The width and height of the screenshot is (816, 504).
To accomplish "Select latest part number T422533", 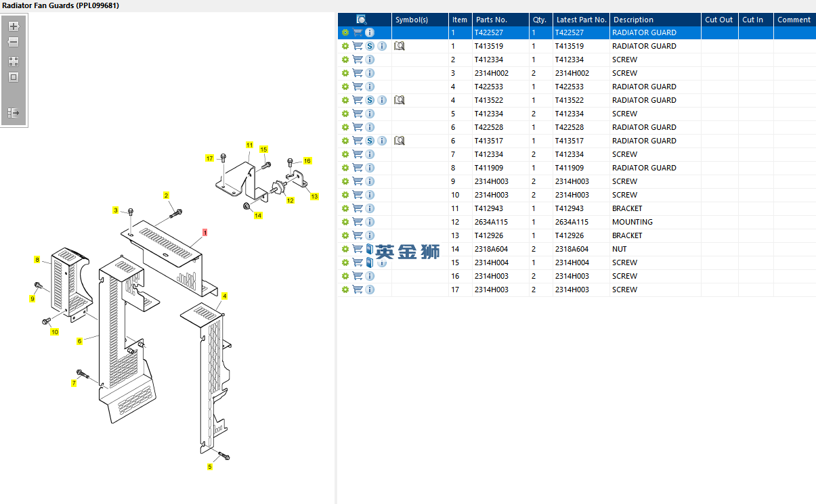I will coord(570,87).
